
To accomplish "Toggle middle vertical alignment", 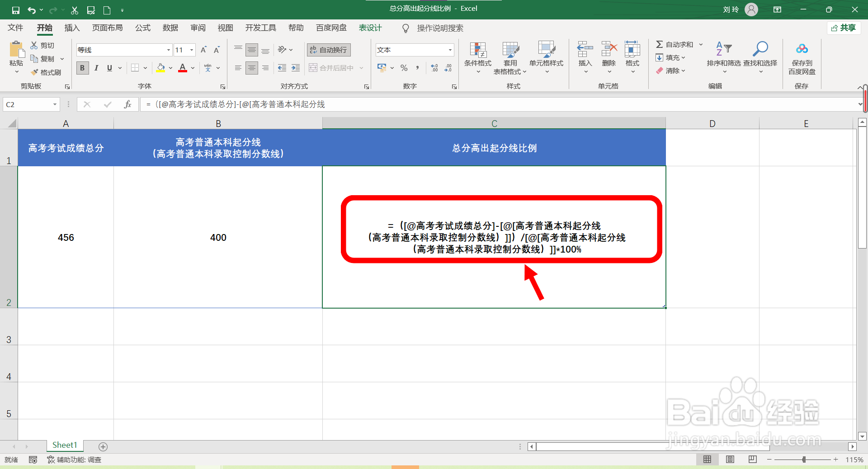I will click(252, 50).
